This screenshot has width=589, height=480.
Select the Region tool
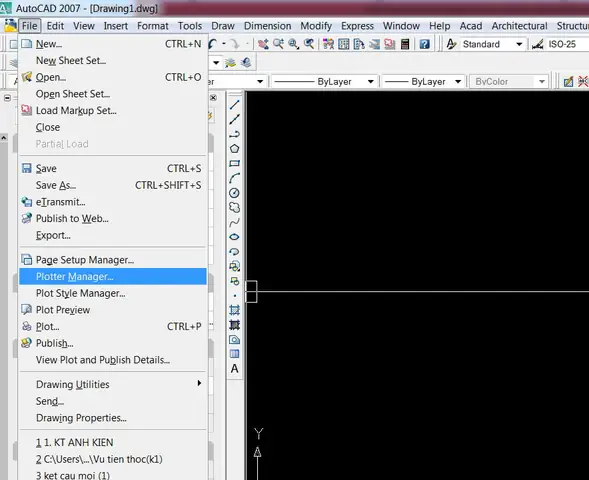(x=234, y=340)
